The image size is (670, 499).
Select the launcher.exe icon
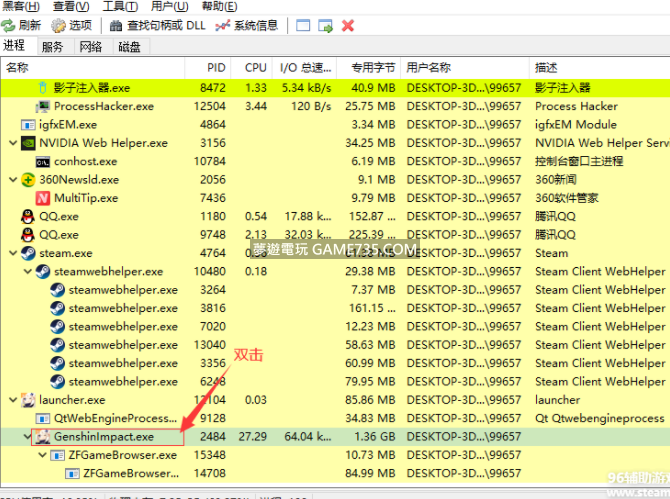[x=28, y=400]
